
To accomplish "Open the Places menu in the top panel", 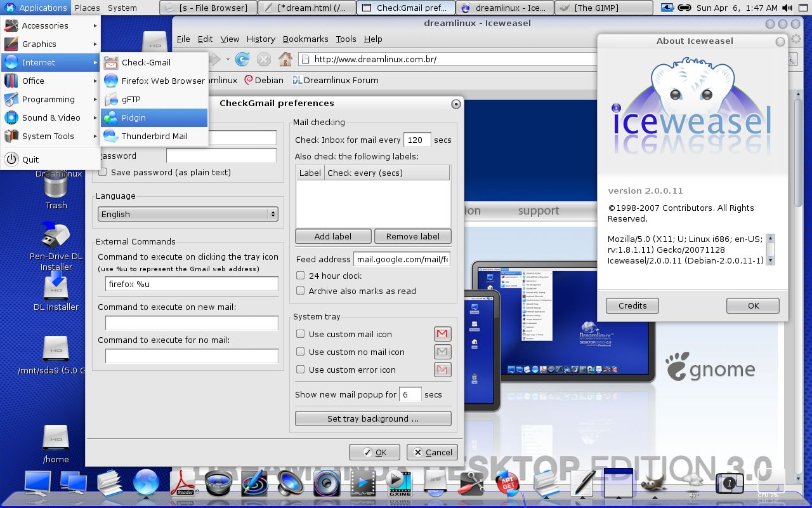I will click(87, 8).
